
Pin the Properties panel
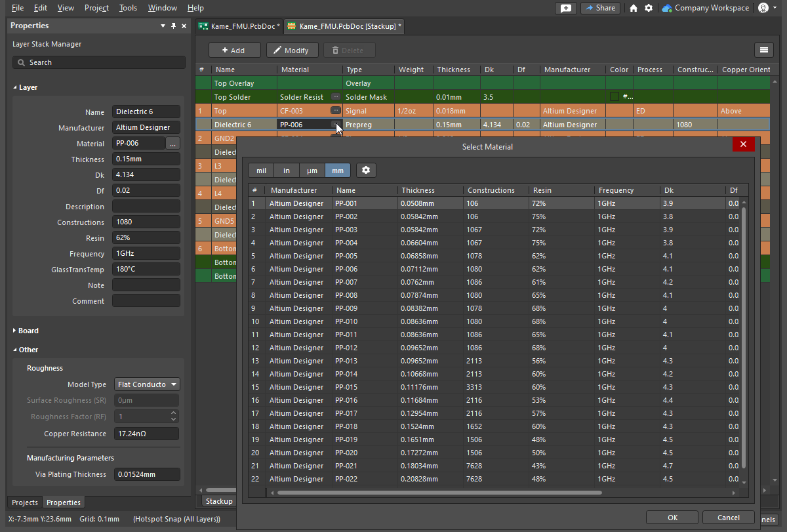pos(174,26)
